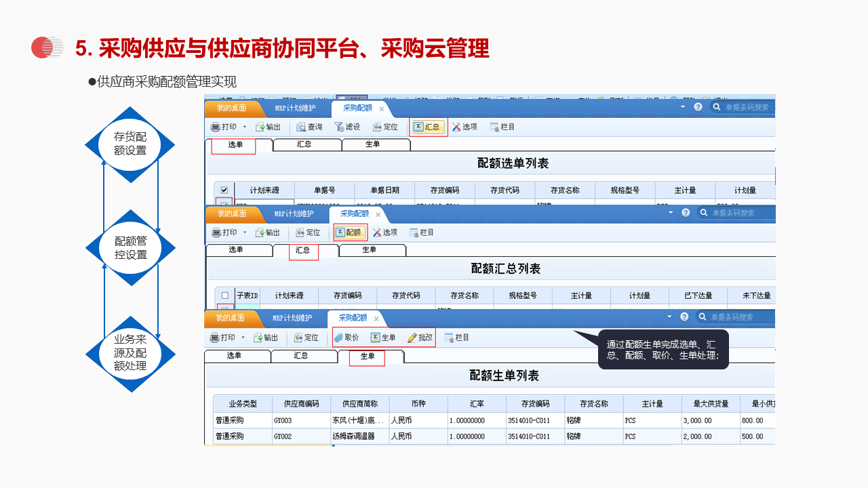Open 栏目 columns in 配额生单列表 window
The image size is (868, 488).
coord(456,338)
